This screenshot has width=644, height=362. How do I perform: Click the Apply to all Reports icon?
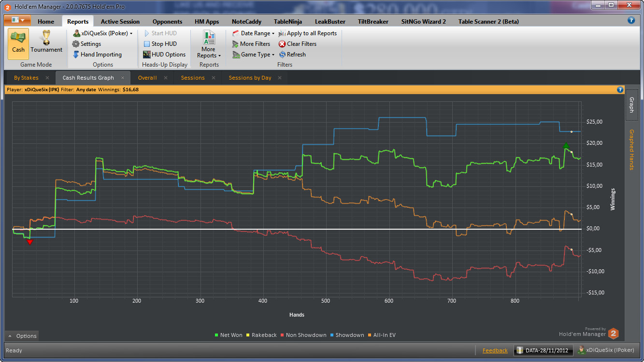[x=282, y=33]
